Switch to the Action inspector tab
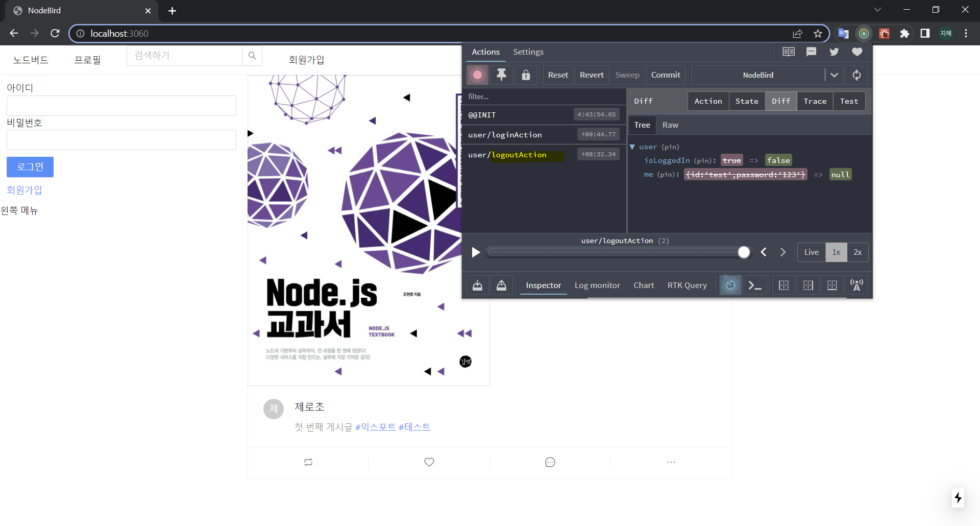The width and height of the screenshot is (980, 526). tap(708, 101)
